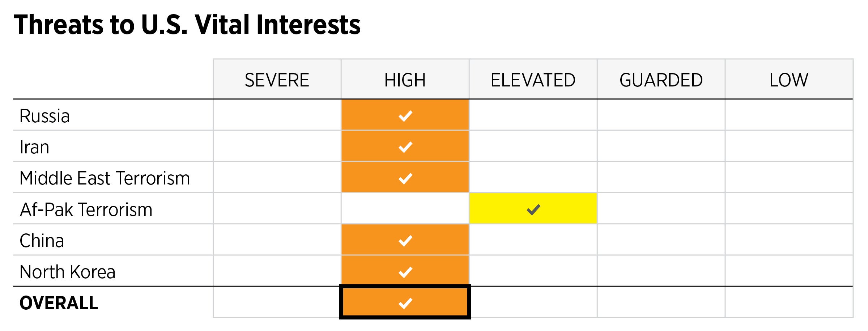Click the Middle East Terrorism row label

point(105,178)
